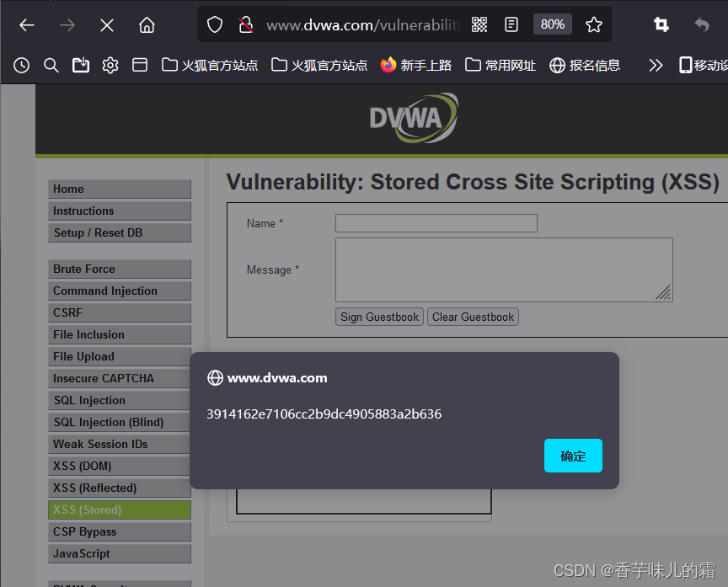Open the sidebar panel icon

140,64
